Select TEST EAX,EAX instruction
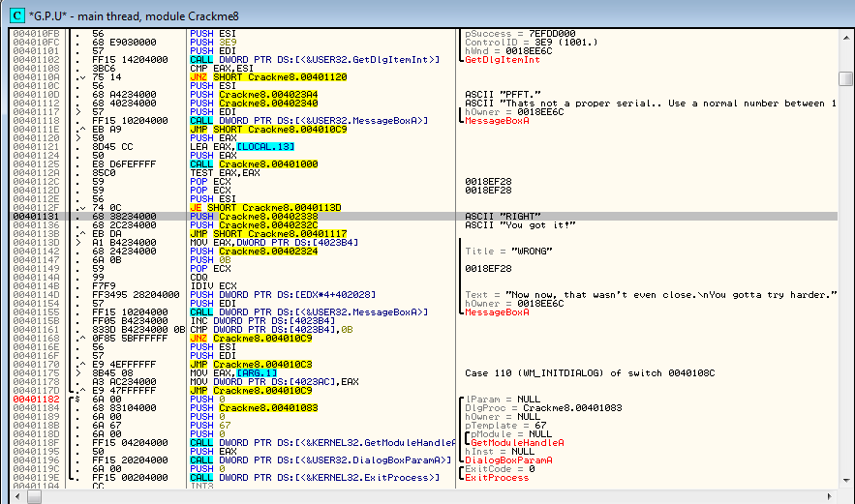Viewport: 855px width, 504px height. tap(225, 173)
